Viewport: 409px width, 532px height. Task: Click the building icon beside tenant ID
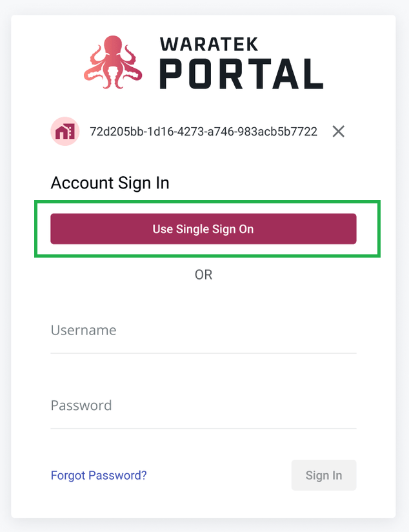(x=65, y=132)
